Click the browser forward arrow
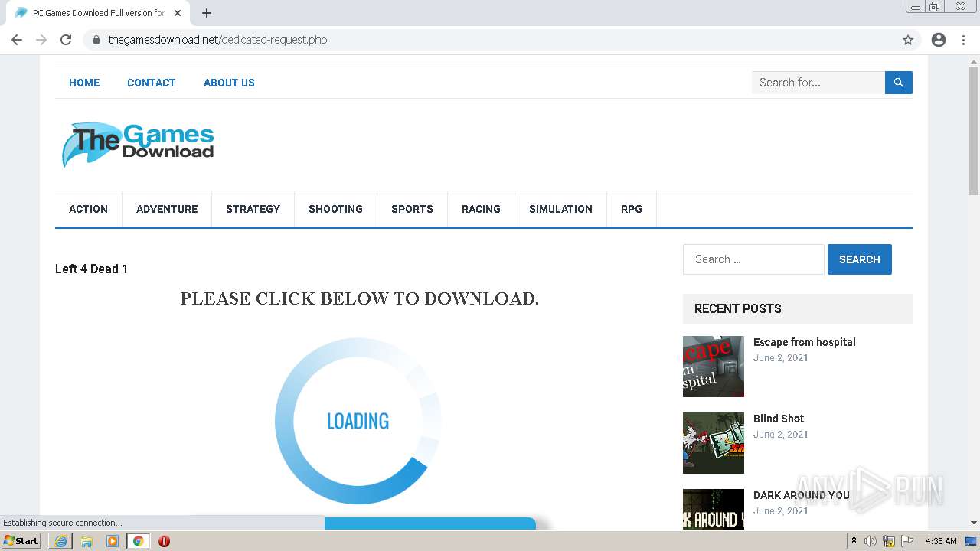This screenshot has width=980, height=551. click(x=41, y=40)
